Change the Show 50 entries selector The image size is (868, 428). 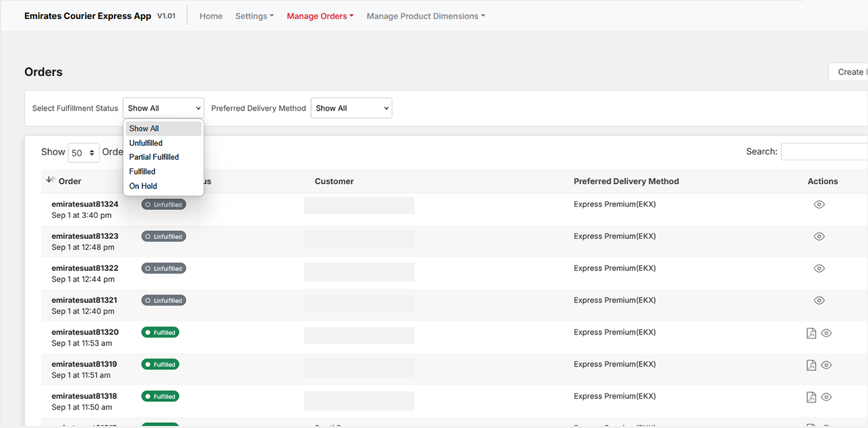(83, 152)
